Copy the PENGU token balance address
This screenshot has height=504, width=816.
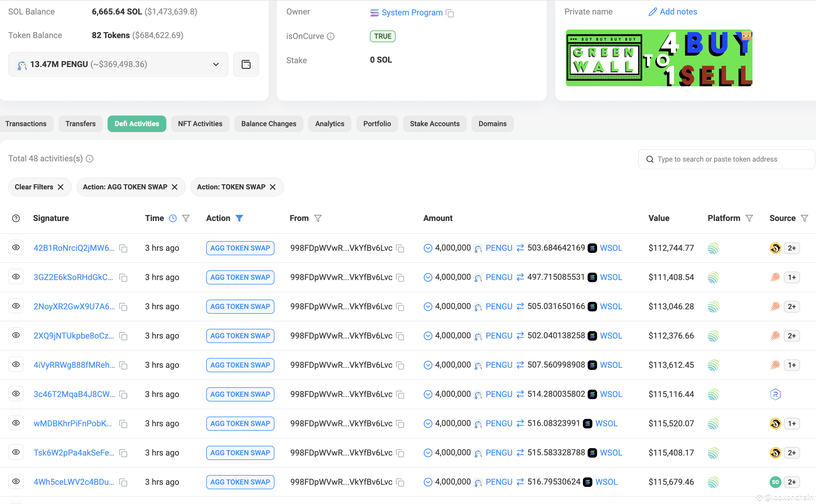[246, 64]
